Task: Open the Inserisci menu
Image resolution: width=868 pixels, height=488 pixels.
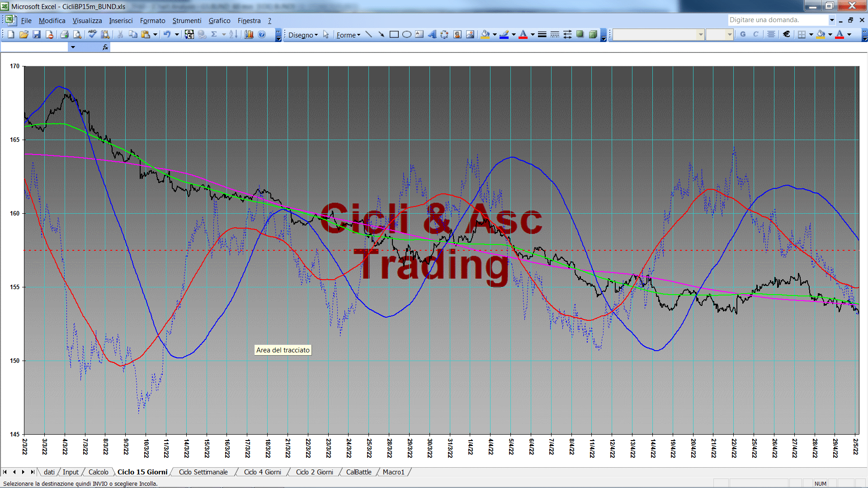Action: (121, 20)
